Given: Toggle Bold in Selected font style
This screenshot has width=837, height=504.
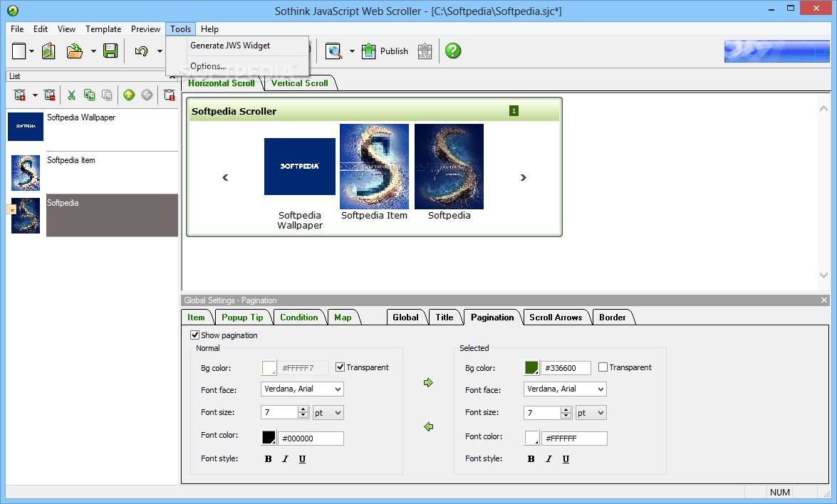Looking at the screenshot, I should [531, 458].
